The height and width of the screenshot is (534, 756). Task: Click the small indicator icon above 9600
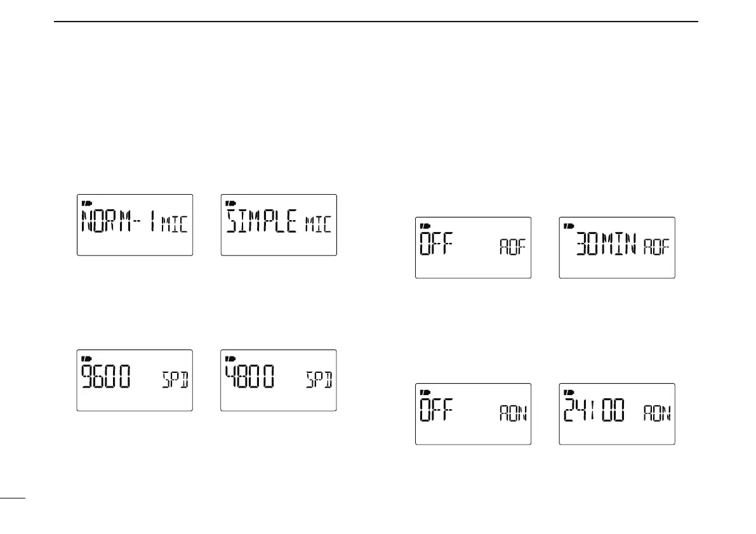(x=86, y=358)
